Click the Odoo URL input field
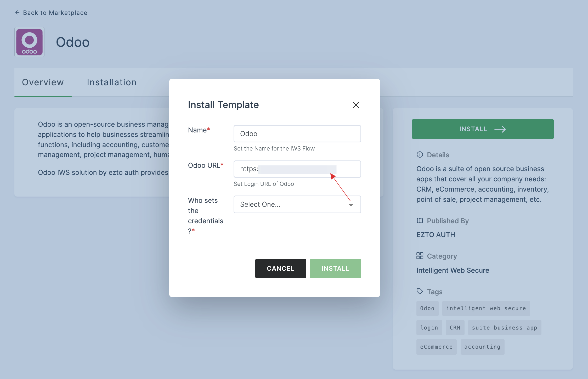Viewport: 588px width, 379px height. 297,169
